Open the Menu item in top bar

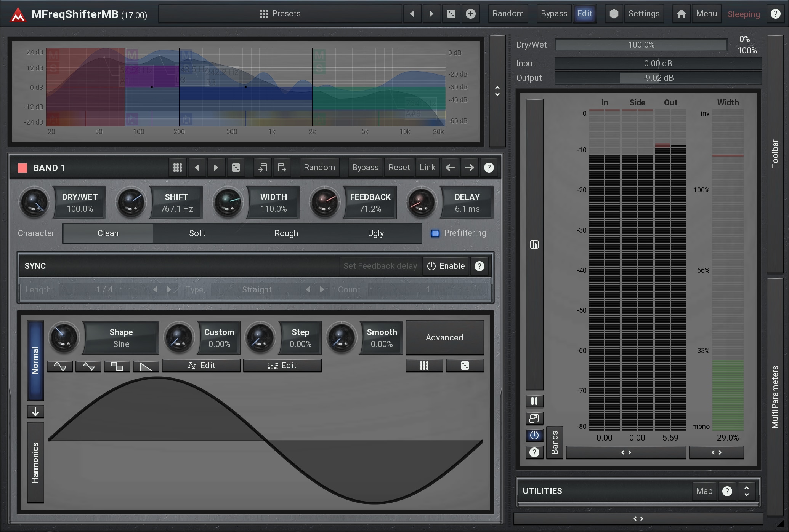click(706, 14)
